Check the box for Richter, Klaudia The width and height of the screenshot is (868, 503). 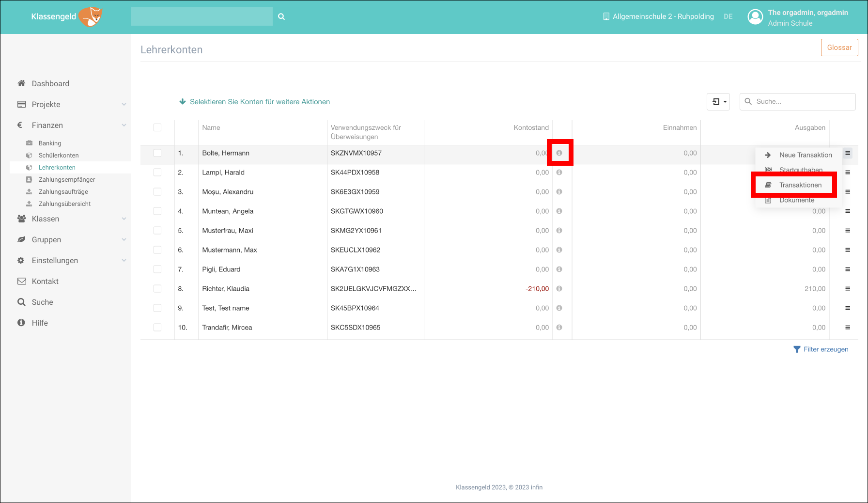pyautogui.click(x=157, y=289)
